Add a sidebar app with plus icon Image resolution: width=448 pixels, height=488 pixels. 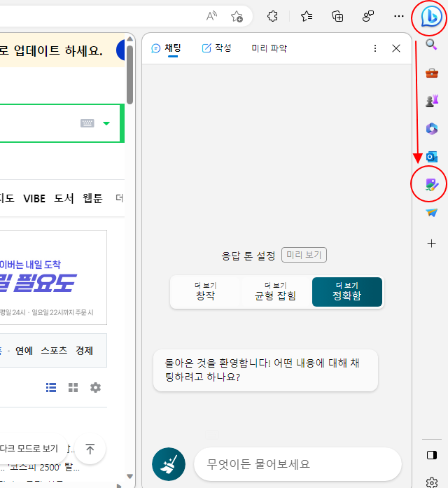431,244
